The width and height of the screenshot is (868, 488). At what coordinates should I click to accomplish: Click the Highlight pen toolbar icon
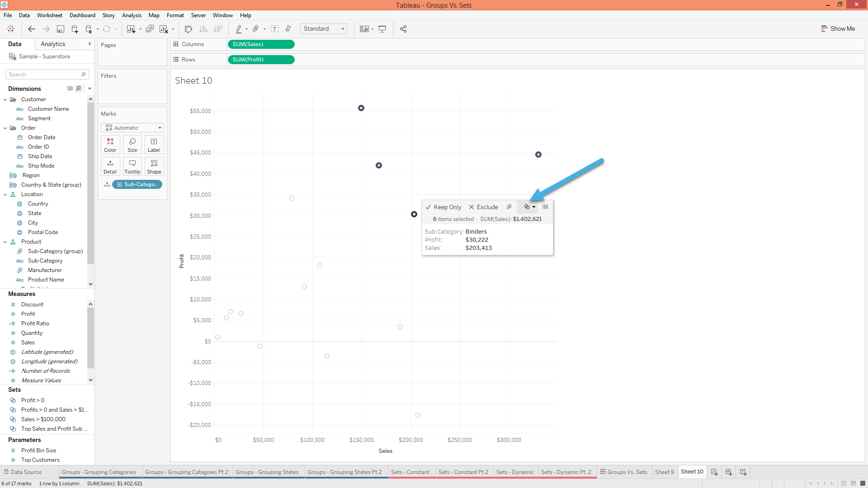pos(239,29)
